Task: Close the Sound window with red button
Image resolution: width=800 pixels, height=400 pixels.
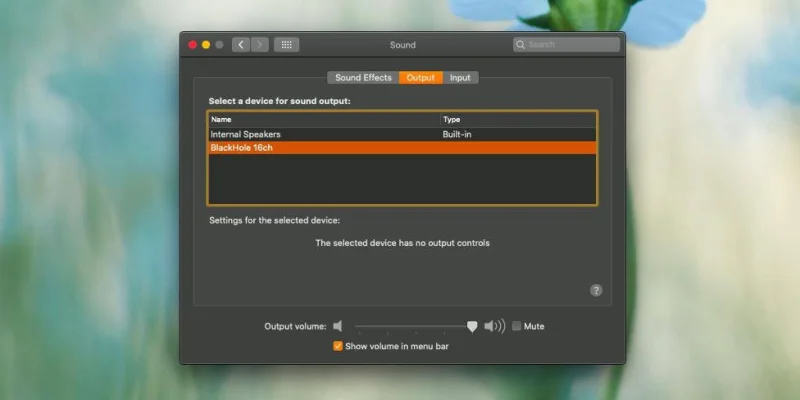Action: click(x=192, y=45)
